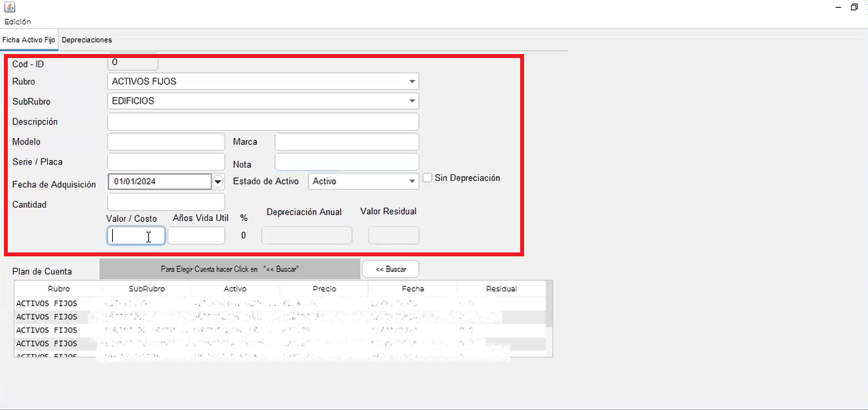Click the Modelo input field
Screen dimensions: 868x410
tap(166, 142)
